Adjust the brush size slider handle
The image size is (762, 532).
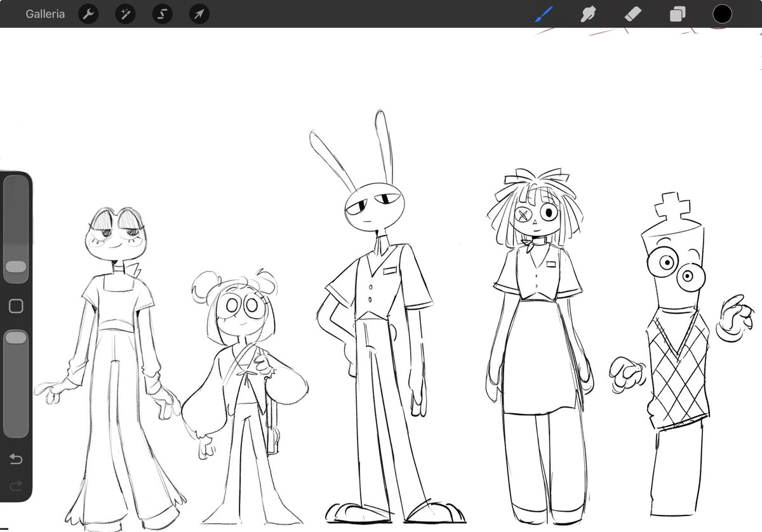tap(16, 267)
